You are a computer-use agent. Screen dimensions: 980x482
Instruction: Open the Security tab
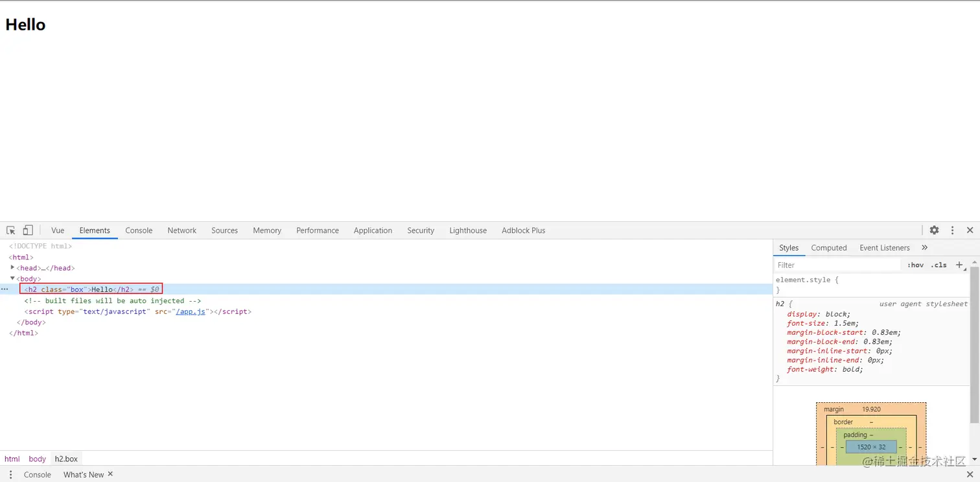pyautogui.click(x=421, y=230)
